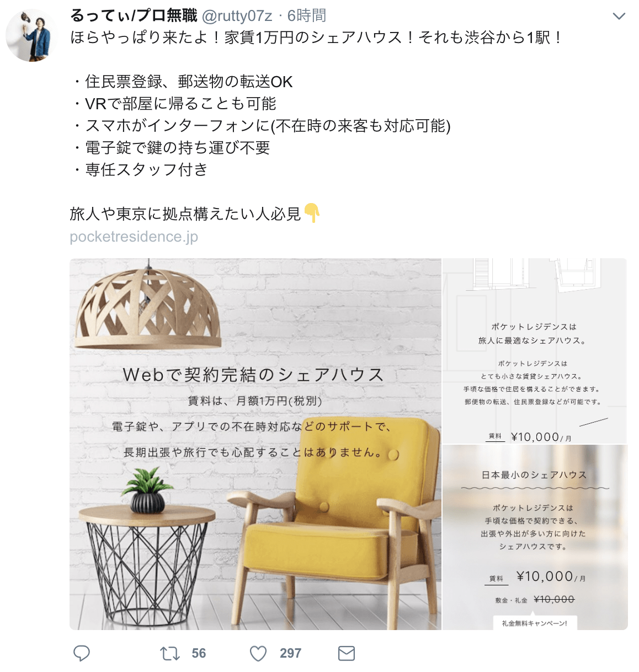Screen dimensions: 639x672
Task: View the like count 297
Action: pos(290,653)
